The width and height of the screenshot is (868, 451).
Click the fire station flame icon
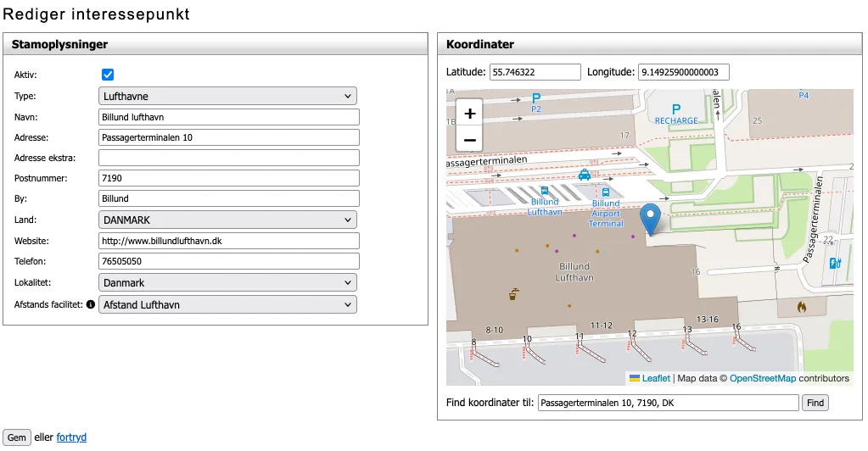tap(801, 306)
